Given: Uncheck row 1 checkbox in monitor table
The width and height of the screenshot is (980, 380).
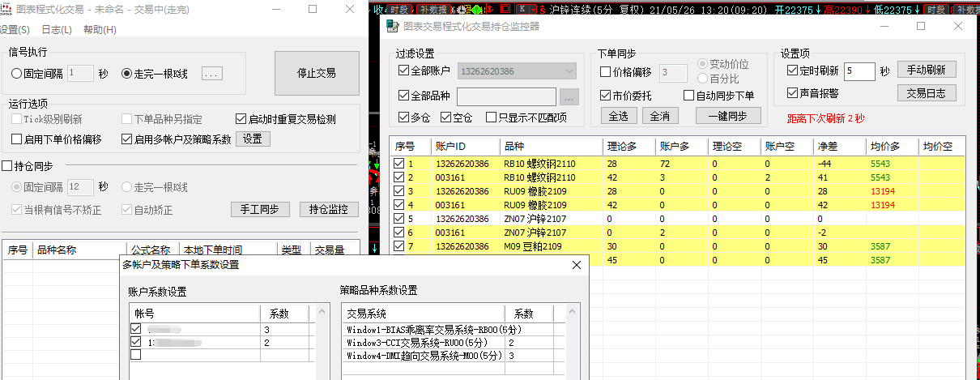Looking at the screenshot, I should coord(398,164).
